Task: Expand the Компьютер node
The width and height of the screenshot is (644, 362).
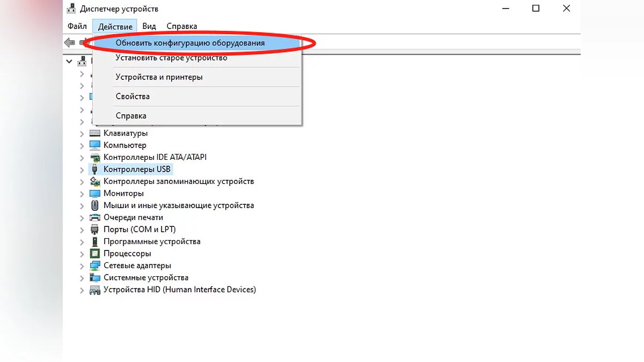Action: point(82,145)
